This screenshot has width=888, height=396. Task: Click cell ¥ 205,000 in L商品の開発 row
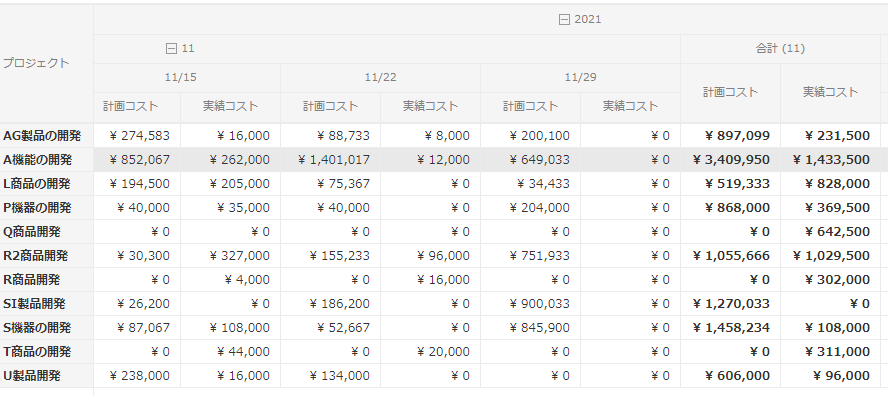coord(230,184)
